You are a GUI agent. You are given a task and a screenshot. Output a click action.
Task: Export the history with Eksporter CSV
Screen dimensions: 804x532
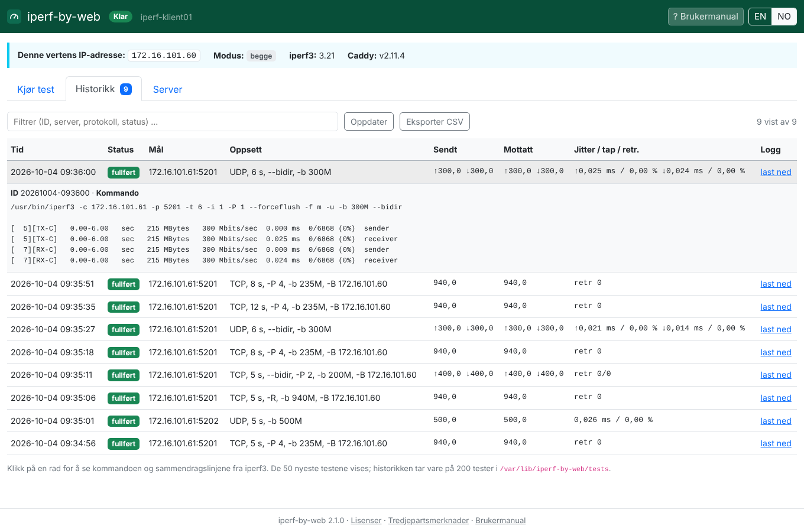pyautogui.click(x=435, y=122)
